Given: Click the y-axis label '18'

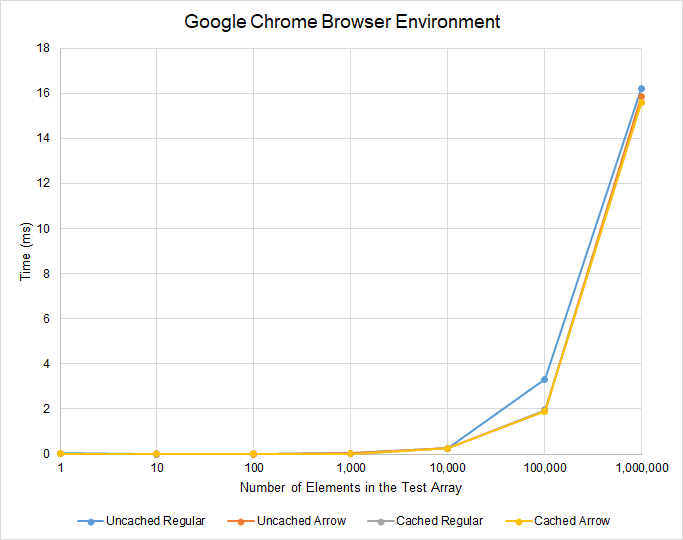Looking at the screenshot, I should (44, 48).
